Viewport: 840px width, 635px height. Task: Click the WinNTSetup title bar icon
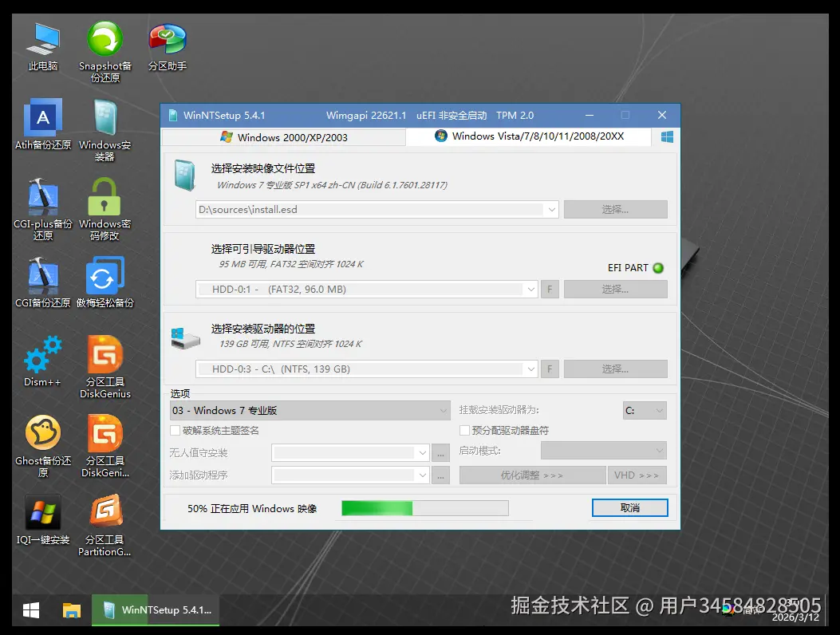pos(172,115)
